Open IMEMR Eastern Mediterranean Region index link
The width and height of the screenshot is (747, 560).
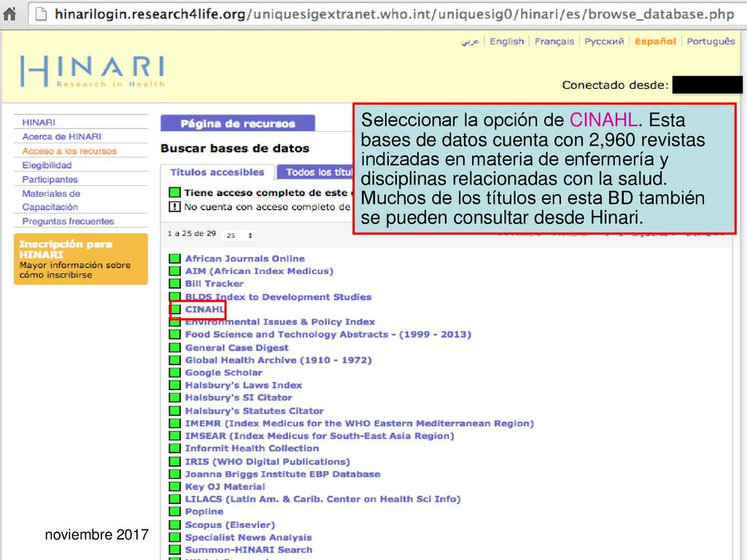click(360, 424)
